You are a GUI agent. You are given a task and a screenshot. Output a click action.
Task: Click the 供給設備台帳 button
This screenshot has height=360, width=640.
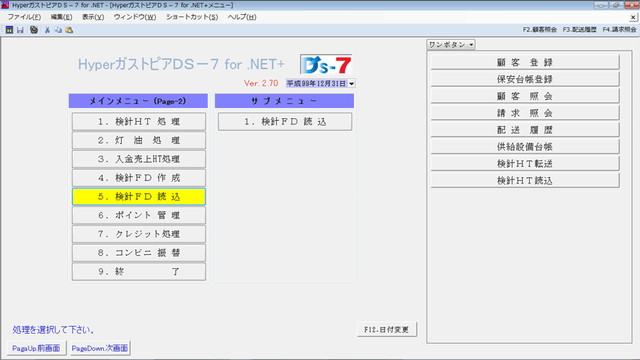click(525, 147)
